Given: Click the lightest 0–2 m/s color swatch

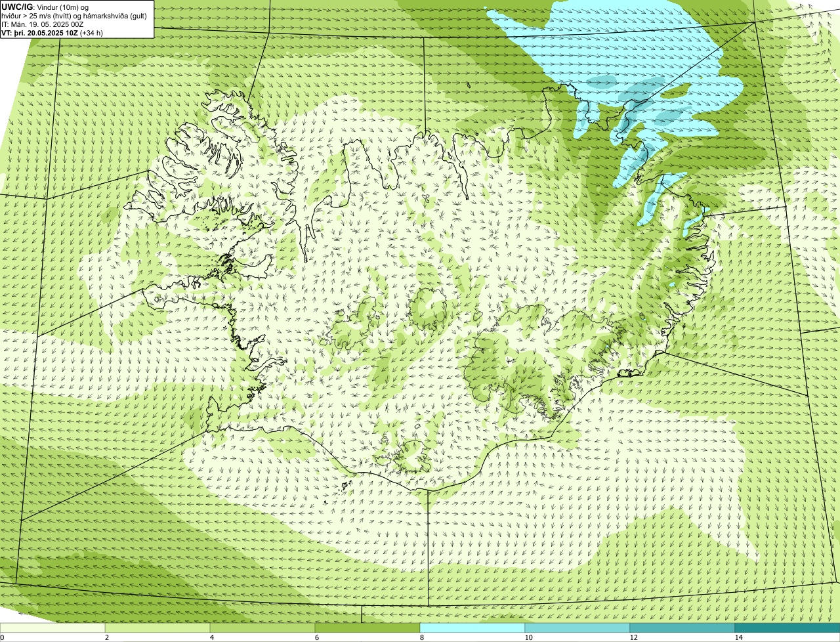Looking at the screenshot, I should tap(52, 628).
